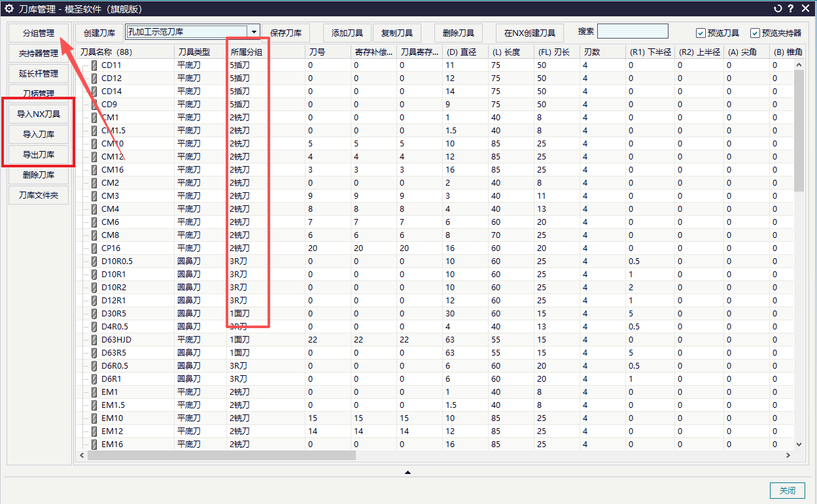Click the tool icon beside CP16
This screenshot has width=817, height=504.
click(94, 248)
